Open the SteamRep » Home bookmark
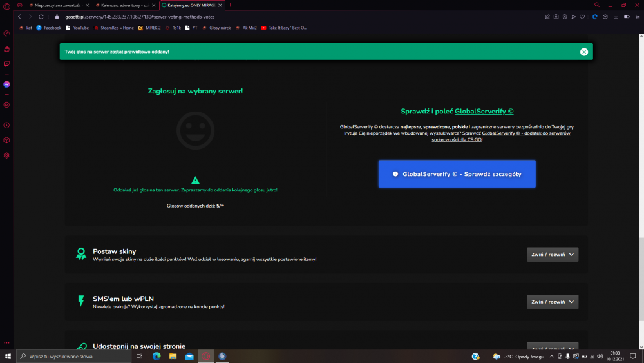The width and height of the screenshot is (644, 363). pos(114,28)
